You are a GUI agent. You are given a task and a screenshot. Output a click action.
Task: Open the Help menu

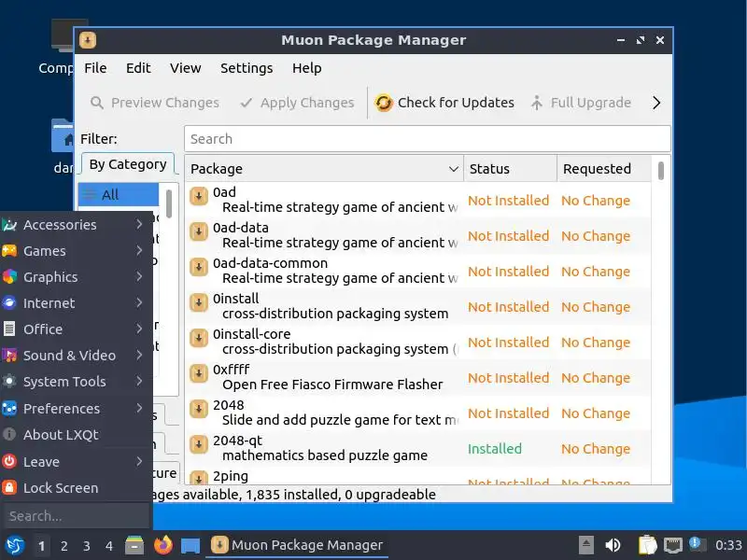(x=307, y=68)
